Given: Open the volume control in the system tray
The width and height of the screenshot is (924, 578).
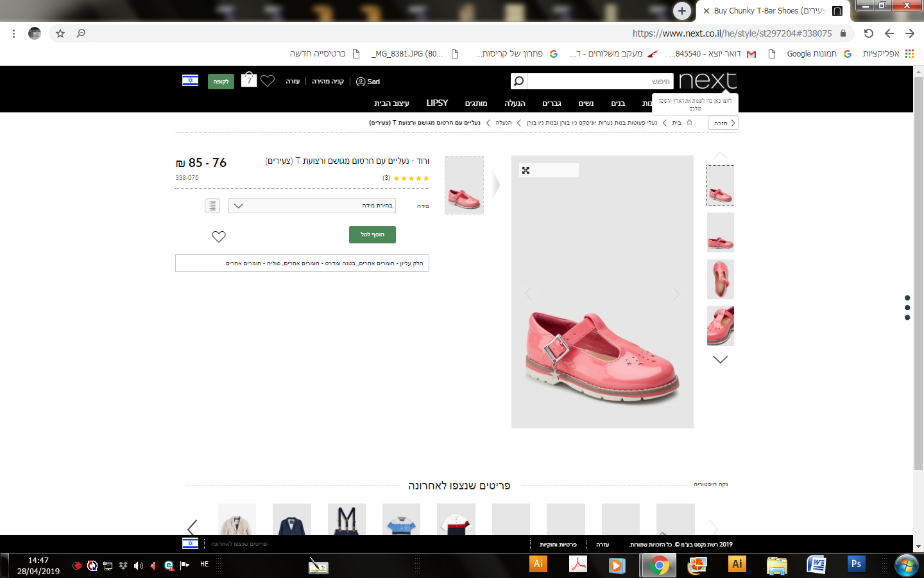Looking at the screenshot, I should pyautogui.click(x=138, y=566).
